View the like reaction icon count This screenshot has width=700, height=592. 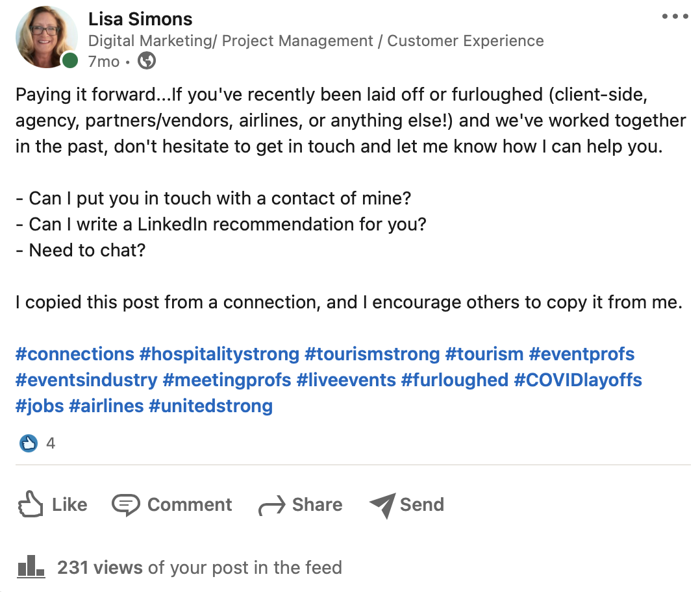click(x=29, y=443)
